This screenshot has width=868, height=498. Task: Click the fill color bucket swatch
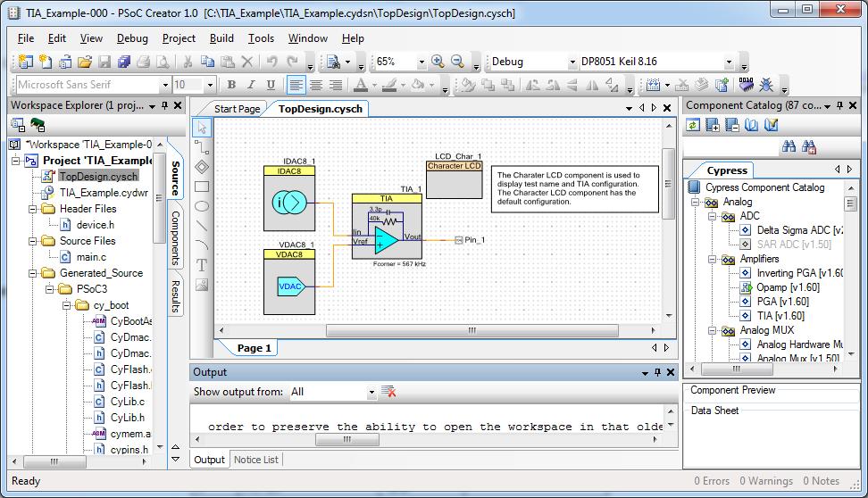point(419,85)
